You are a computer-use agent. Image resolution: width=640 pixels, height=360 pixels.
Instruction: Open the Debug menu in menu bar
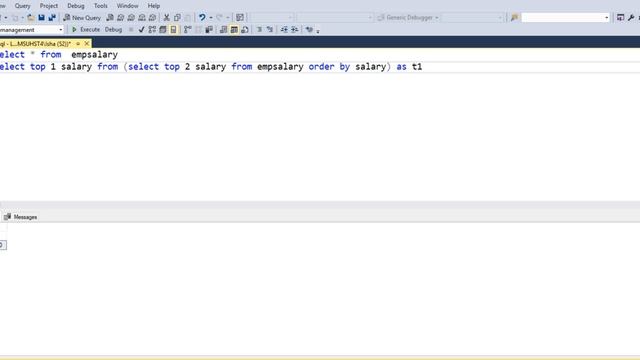point(76,6)
